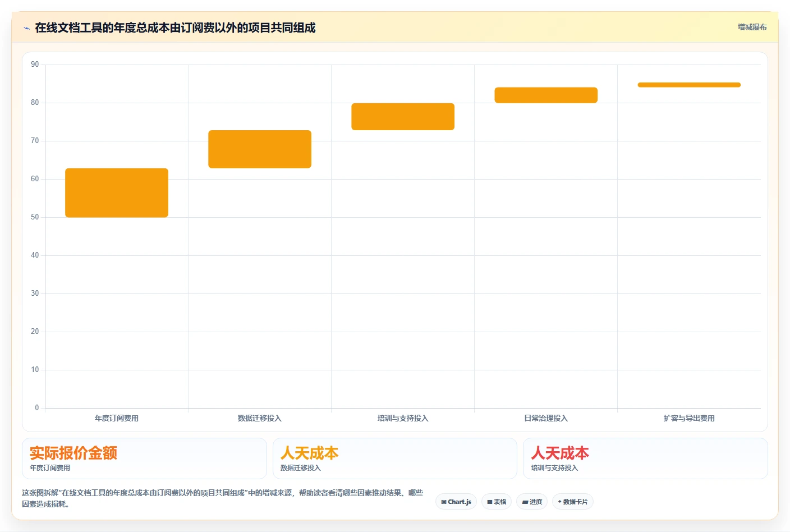The image size is (790, 532).
Task: Click the x-axis label 培训与支持投入
Action: pyautogui.click(x=403, y=418)
